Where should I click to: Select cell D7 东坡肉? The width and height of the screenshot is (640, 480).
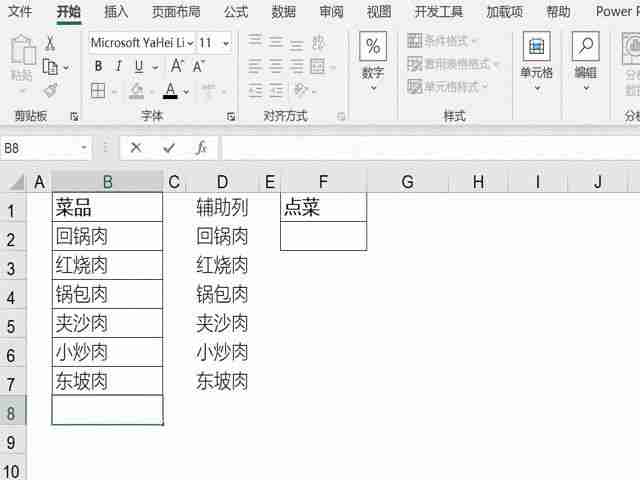point(222,381)
